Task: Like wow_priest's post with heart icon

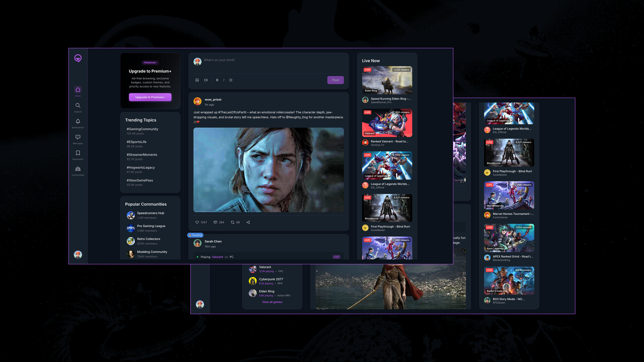Action: (197, 222)
